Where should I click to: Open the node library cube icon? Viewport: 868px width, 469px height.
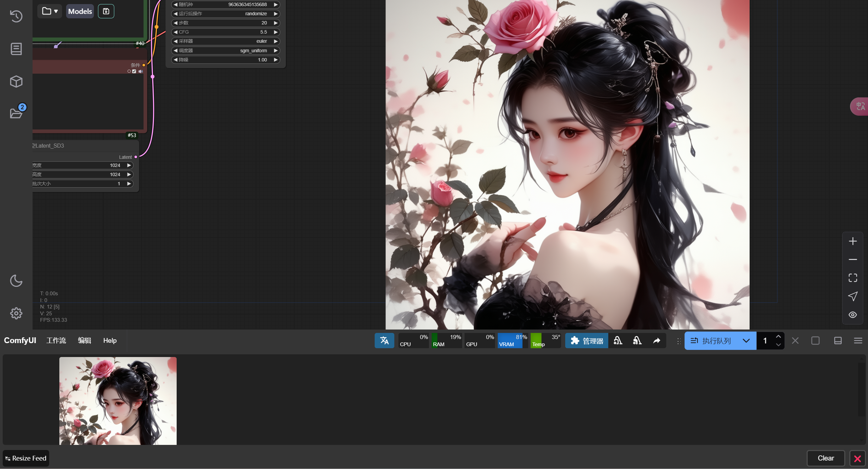click(16, 81)
